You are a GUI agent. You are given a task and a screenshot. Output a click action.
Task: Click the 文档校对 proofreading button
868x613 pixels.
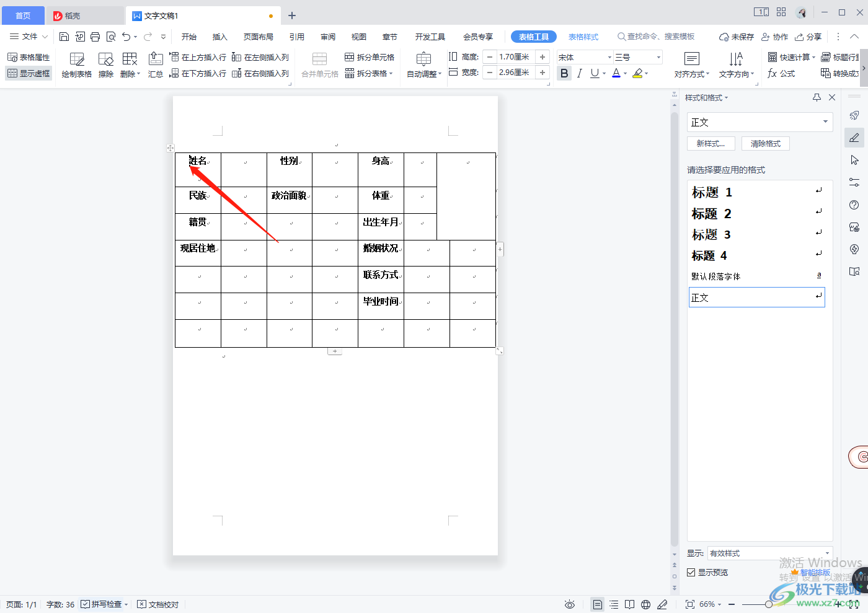[x=158, y=604]
